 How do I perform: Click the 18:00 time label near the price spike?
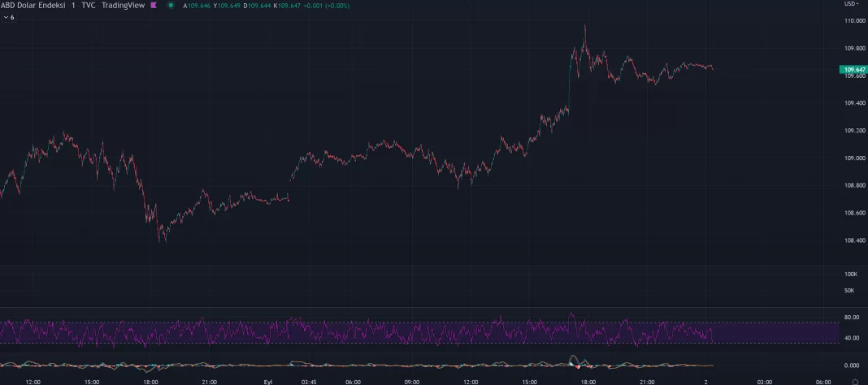point(588,382)
